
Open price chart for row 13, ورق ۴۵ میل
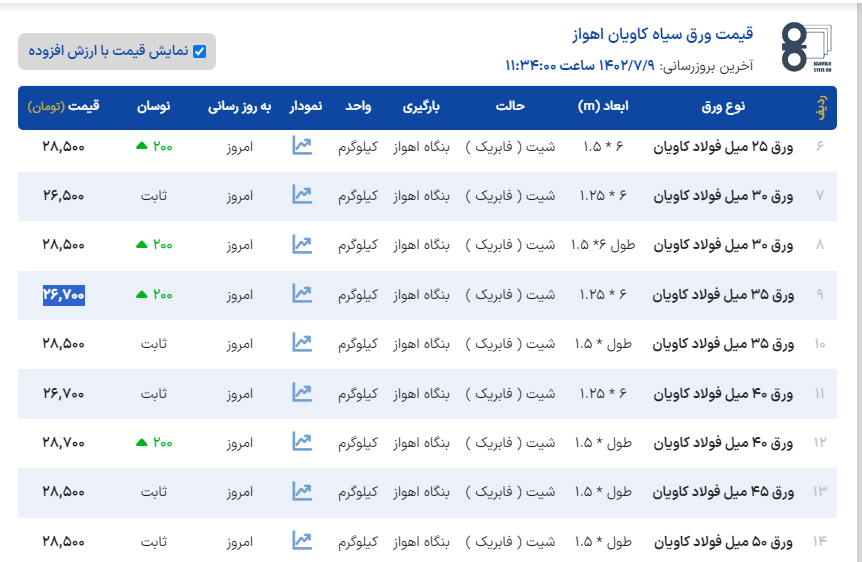coord(302,491)
